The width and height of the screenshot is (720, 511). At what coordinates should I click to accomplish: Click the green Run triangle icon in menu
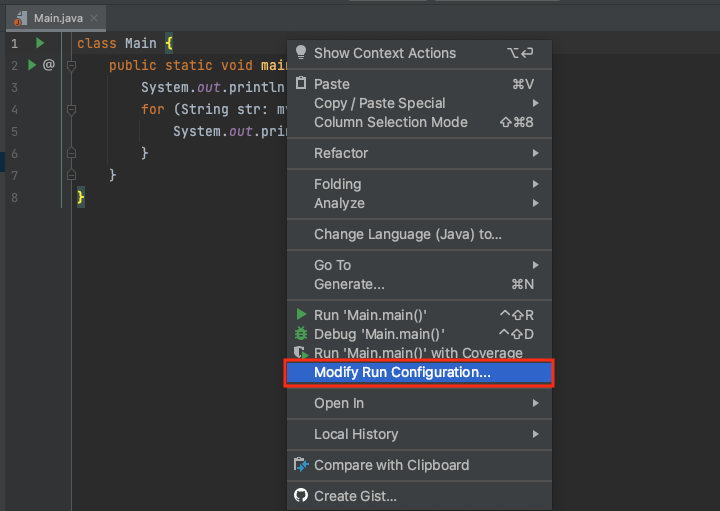pos(301,314)
